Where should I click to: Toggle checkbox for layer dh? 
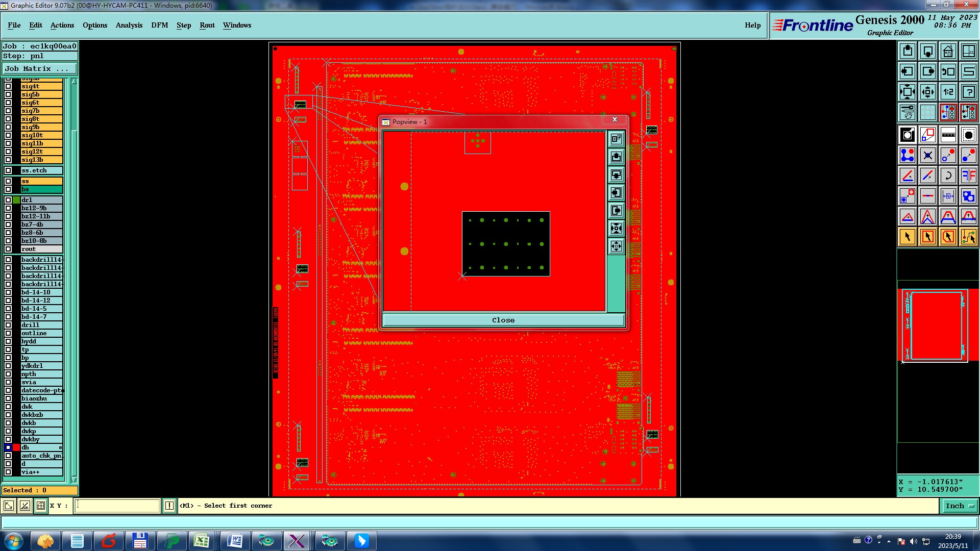8,447
